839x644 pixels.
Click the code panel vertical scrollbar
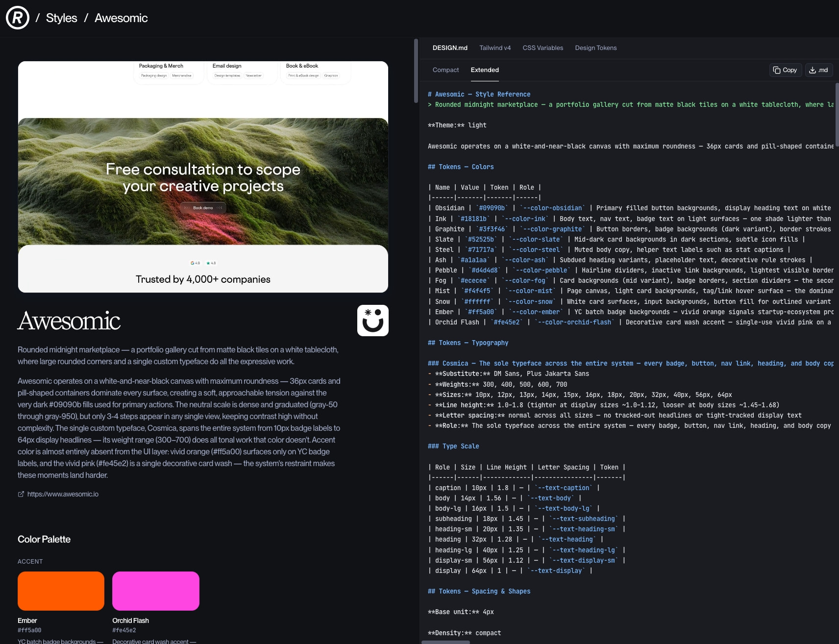point(837,115)
